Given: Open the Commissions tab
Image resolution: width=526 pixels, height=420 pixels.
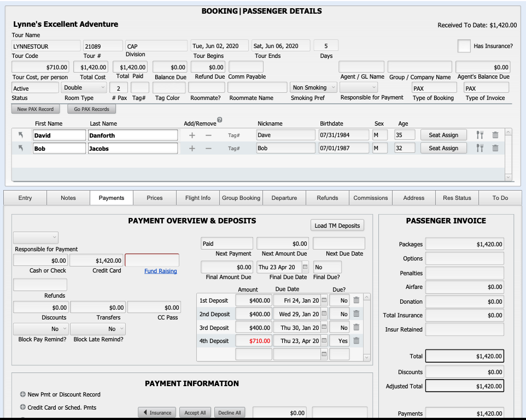Looking at the screenshot, I should pyautogui.click(x=371, y=198).
